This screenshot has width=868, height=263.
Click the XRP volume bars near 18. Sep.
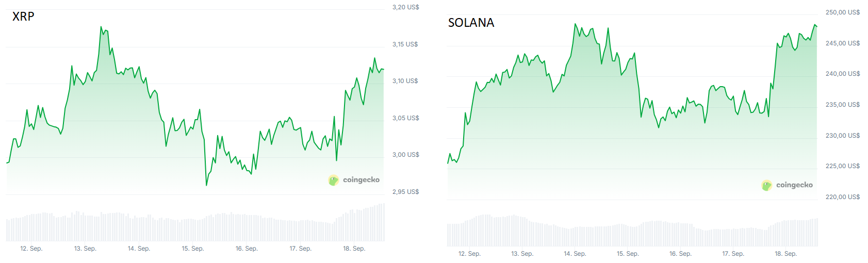[x=361, y=224]
